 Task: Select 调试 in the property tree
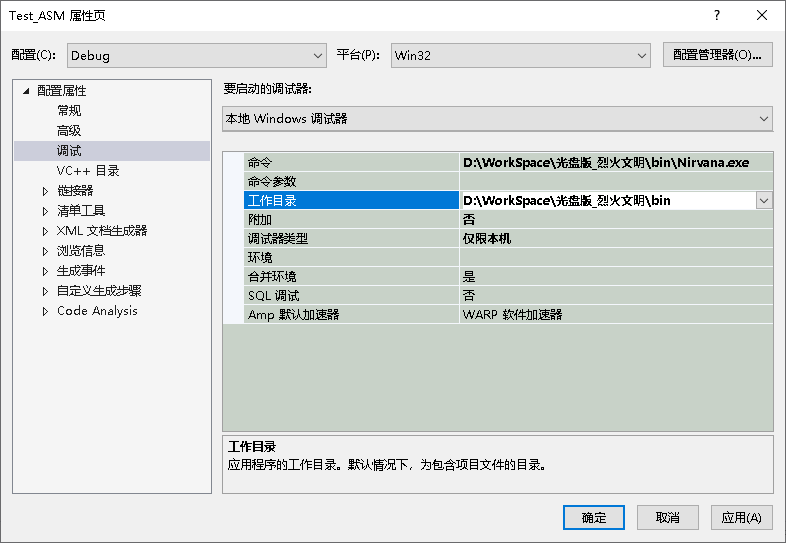(69, 150)
